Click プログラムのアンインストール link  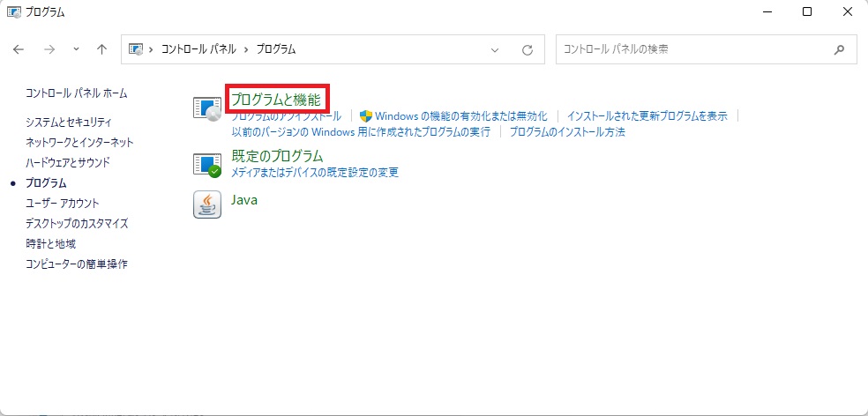click(286, 116)
